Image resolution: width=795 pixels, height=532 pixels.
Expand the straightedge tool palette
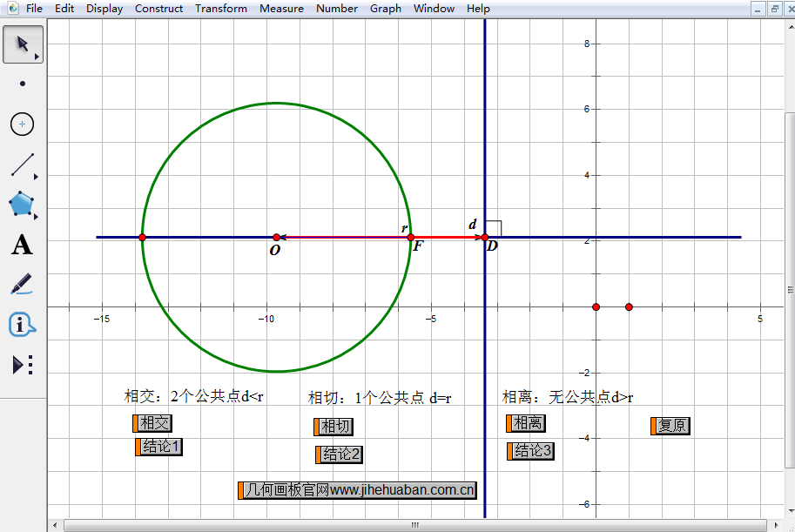click(35, 174)
